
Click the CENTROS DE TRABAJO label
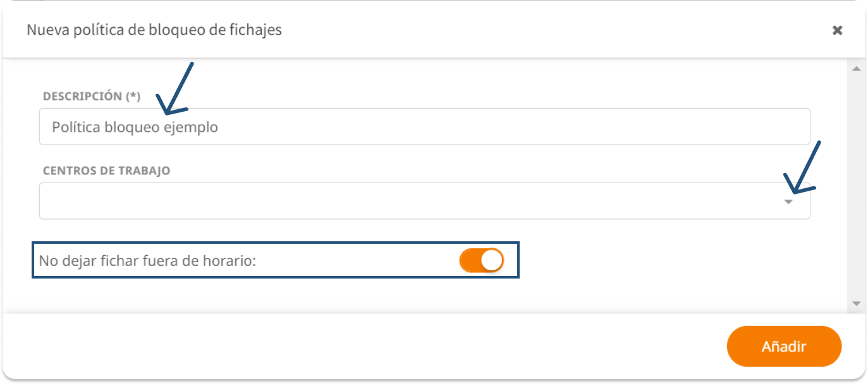point(106,171)
